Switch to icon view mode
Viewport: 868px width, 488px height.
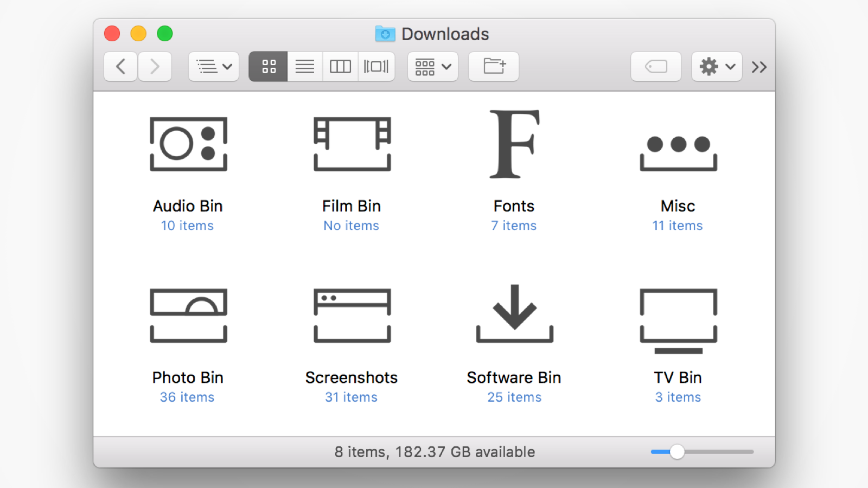[269, 67]
